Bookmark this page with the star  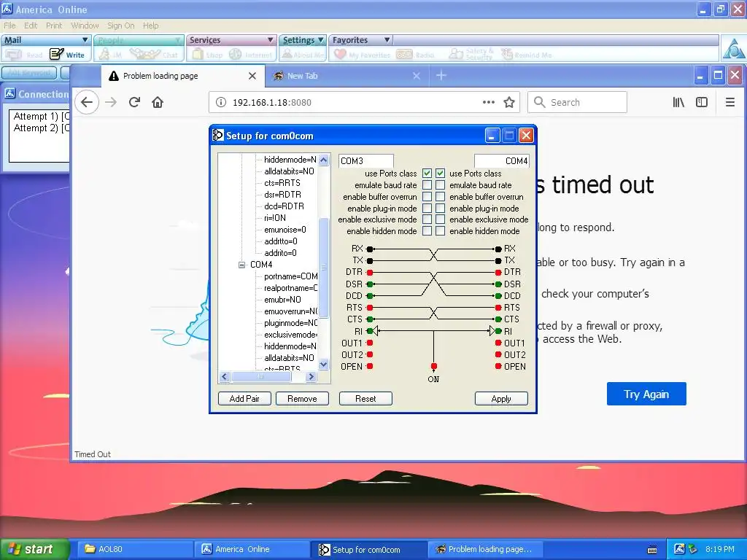(509, 102)
